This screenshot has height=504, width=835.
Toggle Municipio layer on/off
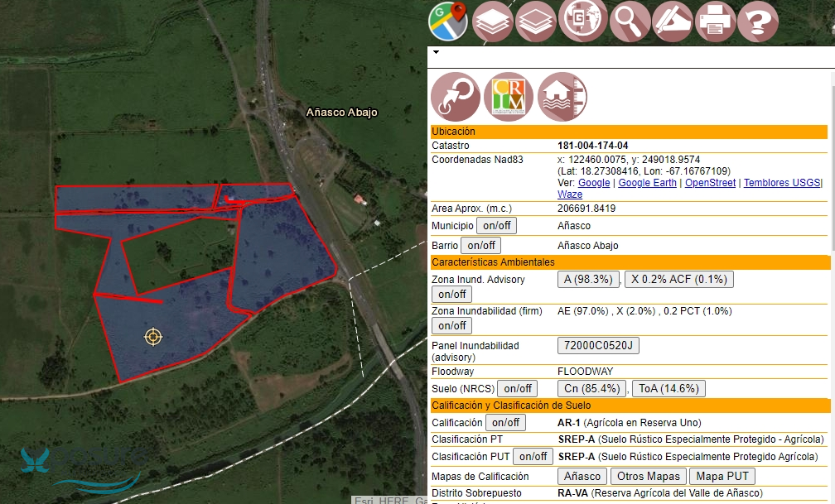pos(496,225)
